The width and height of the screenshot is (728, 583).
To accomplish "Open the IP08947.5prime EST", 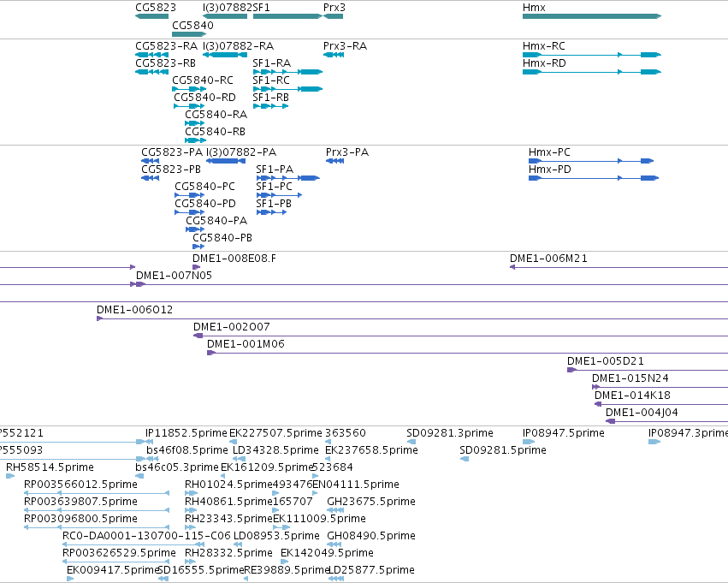I will pos(529,443).
